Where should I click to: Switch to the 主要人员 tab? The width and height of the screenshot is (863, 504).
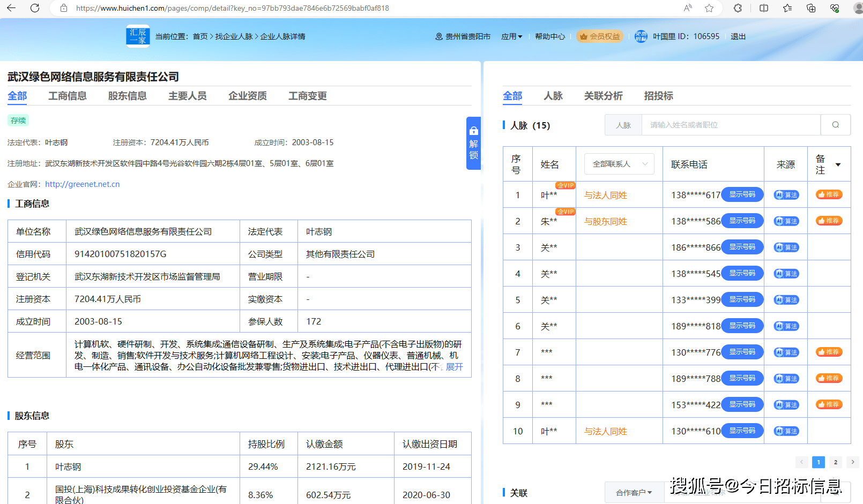[188, 96]
